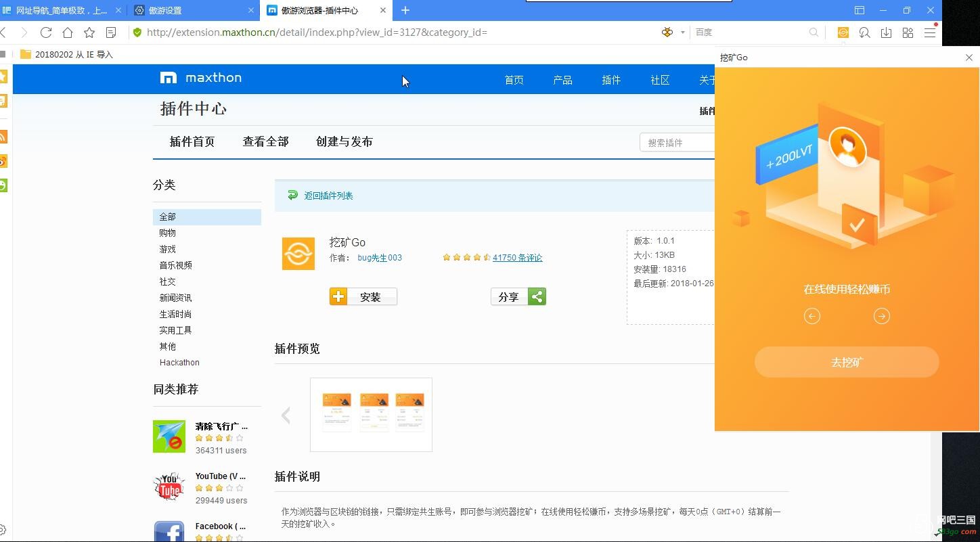Select 其他 category
The width and height of the screenshot is (980, 542).
167,346
